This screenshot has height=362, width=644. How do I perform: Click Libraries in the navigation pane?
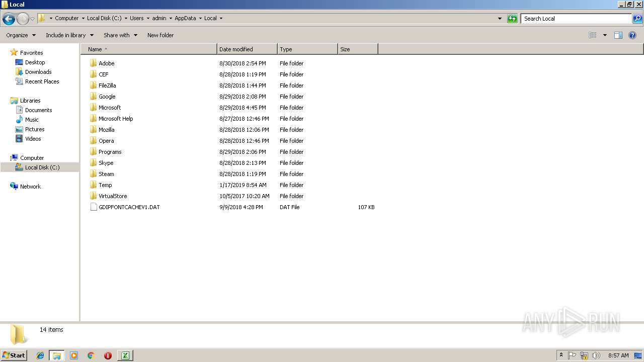(x=30, y=101)
